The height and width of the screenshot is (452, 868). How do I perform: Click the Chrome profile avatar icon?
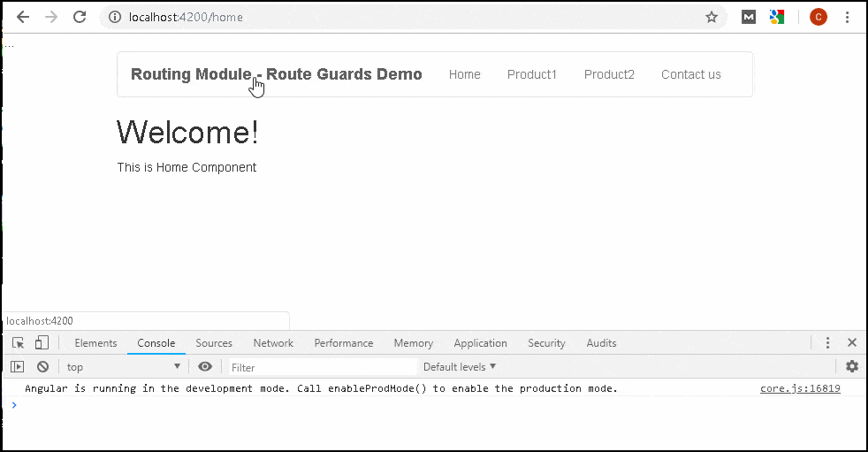click(819, 17)
